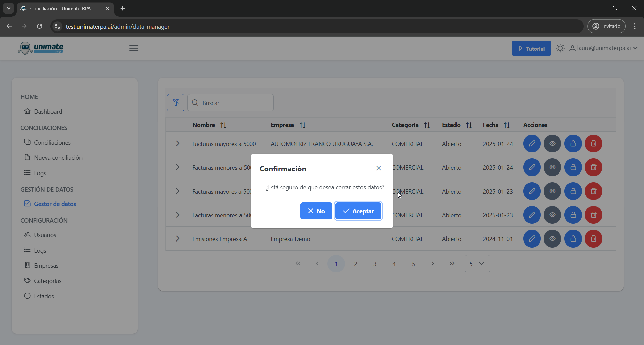This screenshot has height=345, width=644.
Task: Lock the first Facturas mayores a 5000 row
Action: pos(573,144)
